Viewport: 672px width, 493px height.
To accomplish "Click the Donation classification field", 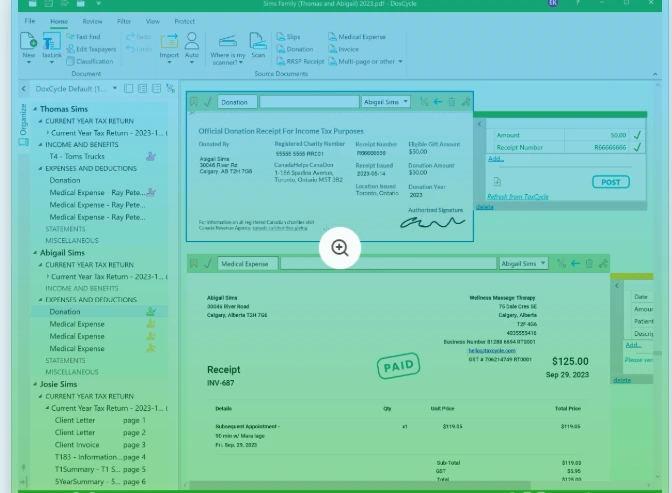I will [237, 102].
